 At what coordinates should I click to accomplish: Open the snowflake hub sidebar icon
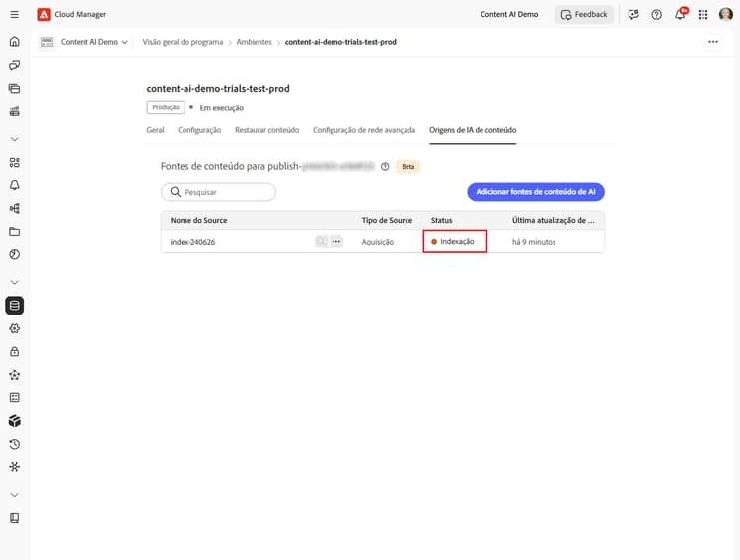[15, 467]
